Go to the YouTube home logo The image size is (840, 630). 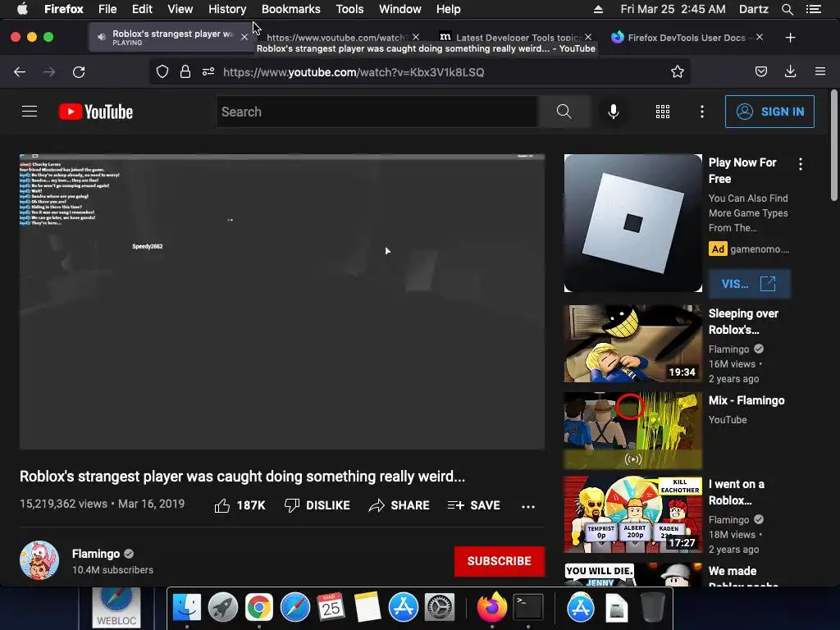pyautogui.click(x=96, y=112)
